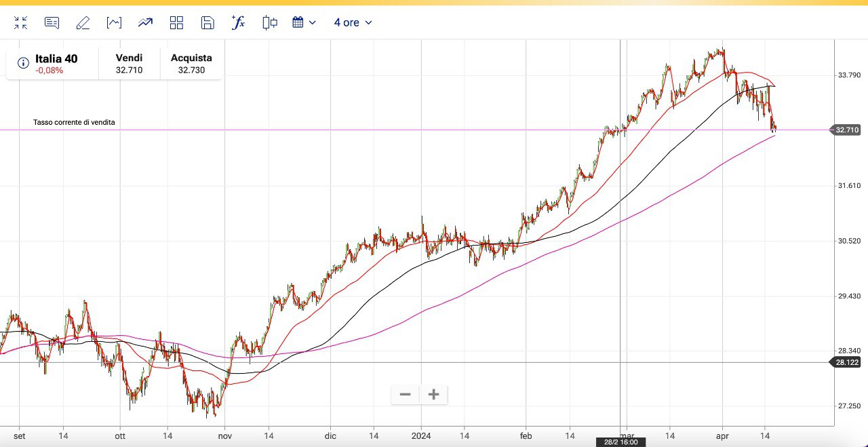Click the Italia 40 info icon
This screenshot has width=868, height=447.
click(23, 63)
